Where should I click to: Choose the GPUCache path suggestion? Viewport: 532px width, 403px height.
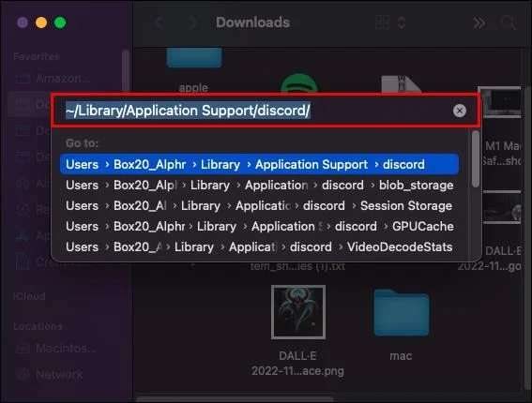[259, 227]
